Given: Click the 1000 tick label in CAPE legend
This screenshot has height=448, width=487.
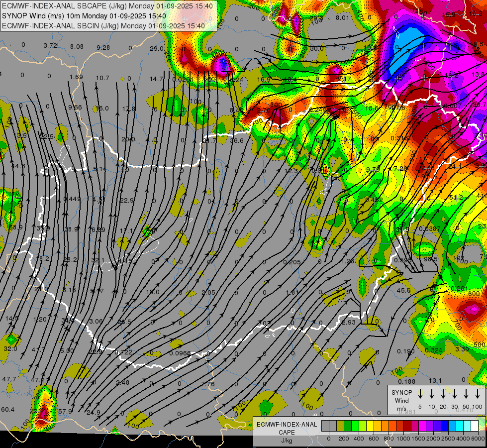Looking at the screenshot, I should (403, 439).
